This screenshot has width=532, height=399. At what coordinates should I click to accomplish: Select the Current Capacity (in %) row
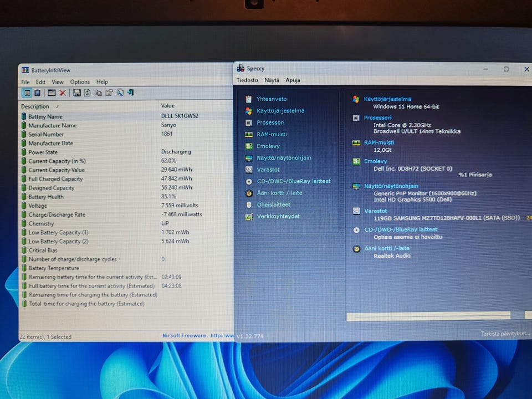pos(126,161)
